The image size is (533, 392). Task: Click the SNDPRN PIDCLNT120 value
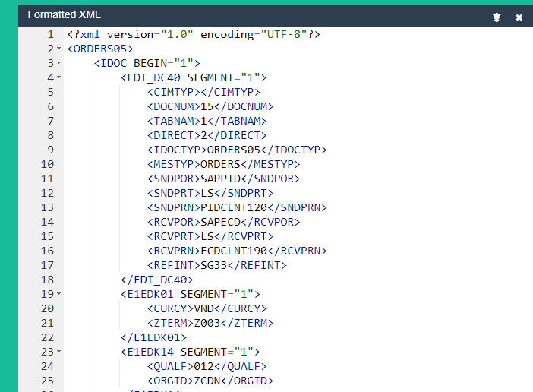click(x=234, y=208)
